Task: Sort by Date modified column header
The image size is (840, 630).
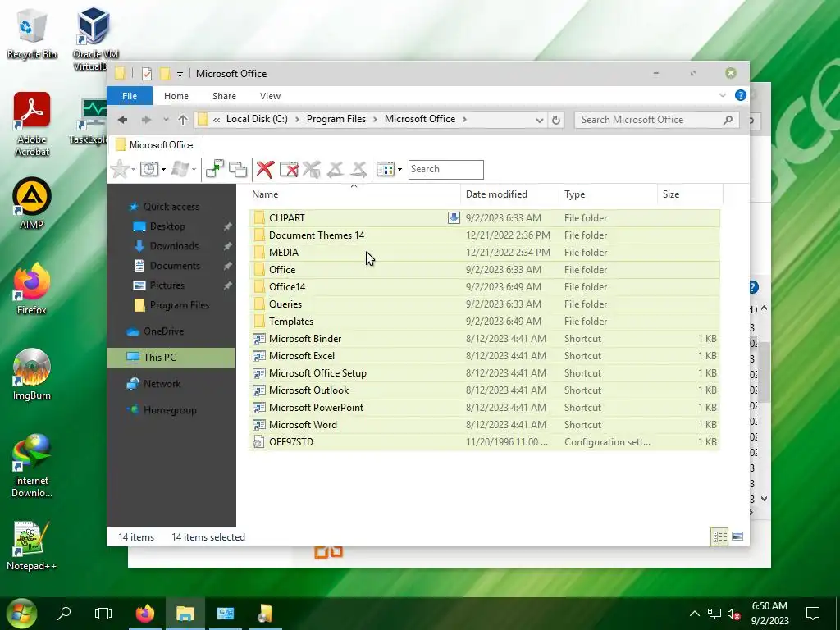Action: tap(509, 194)
